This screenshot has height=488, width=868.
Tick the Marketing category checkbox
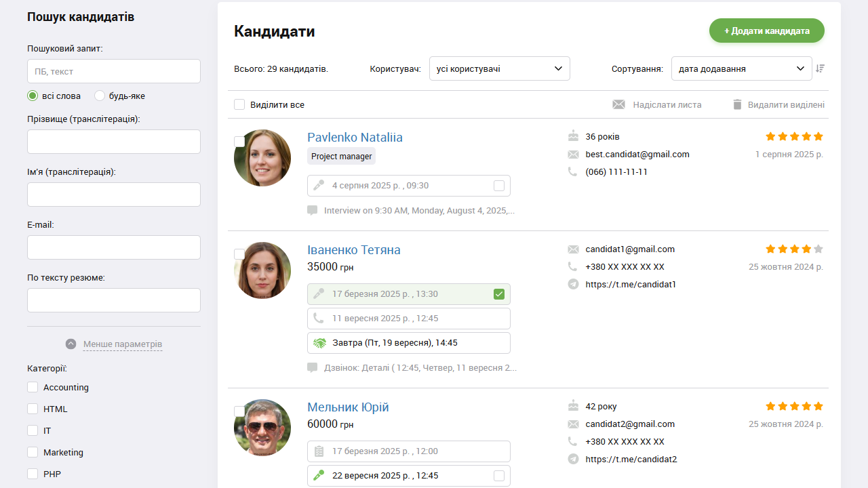pos(33,453)
